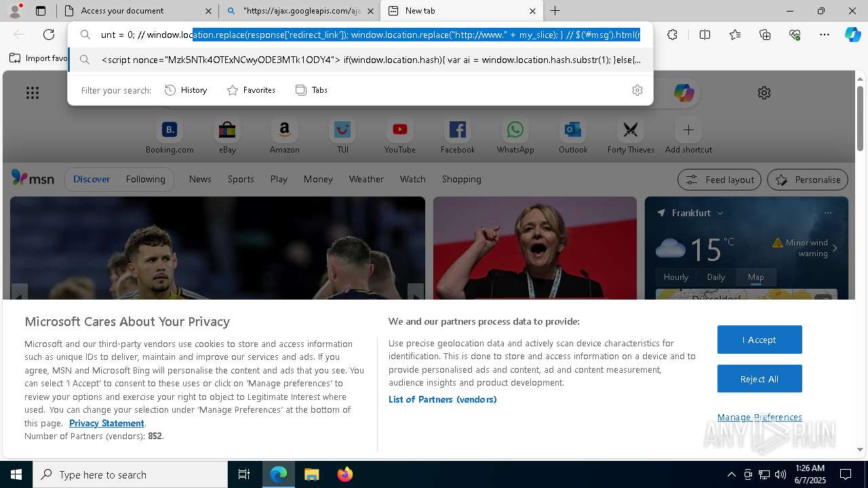Open the Collections toolbar icon
The width and height of the screenshot is (868, 488).
765,35
